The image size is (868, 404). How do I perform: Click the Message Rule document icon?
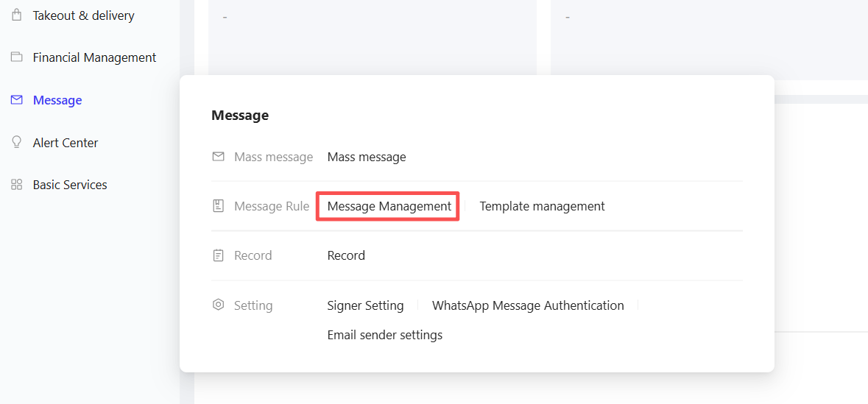point(218,207)
